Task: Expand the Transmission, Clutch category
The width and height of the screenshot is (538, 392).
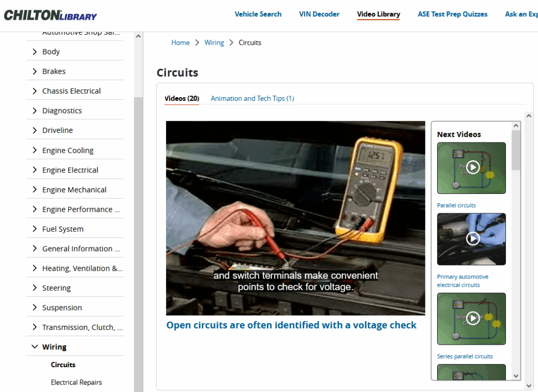Action: pyautogui.click(x=35, y=327)
